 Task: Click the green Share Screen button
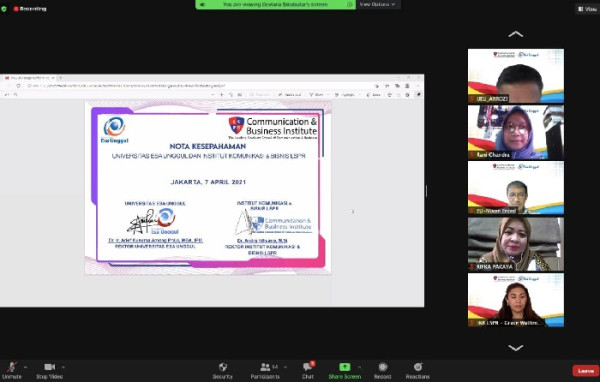344,371
